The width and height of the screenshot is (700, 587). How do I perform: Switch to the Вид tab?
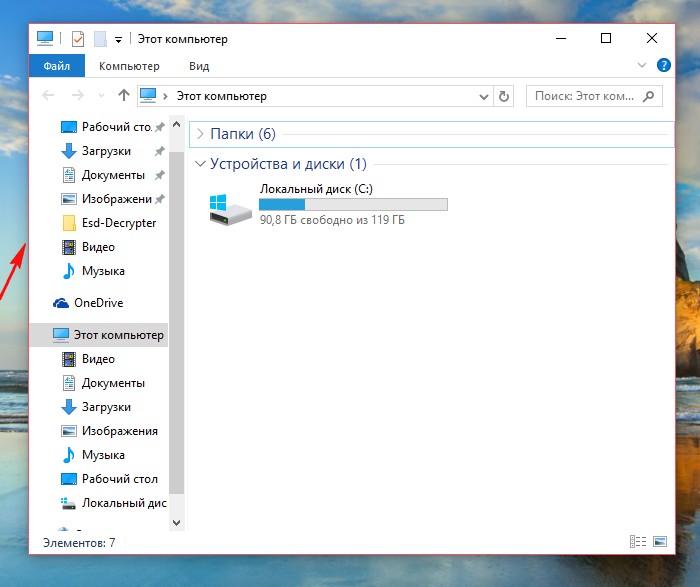click(x=199, y=66)
